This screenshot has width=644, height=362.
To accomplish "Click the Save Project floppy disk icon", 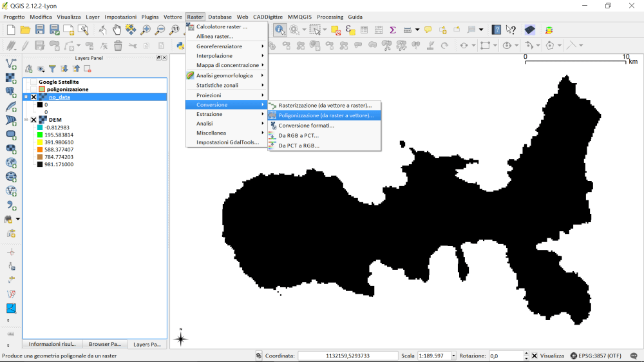I will [x=40, y=30].
